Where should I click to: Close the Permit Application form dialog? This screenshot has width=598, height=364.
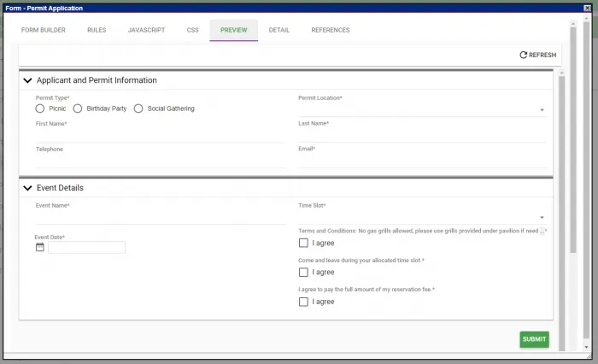pyautogui.click(x=588, y=8)
